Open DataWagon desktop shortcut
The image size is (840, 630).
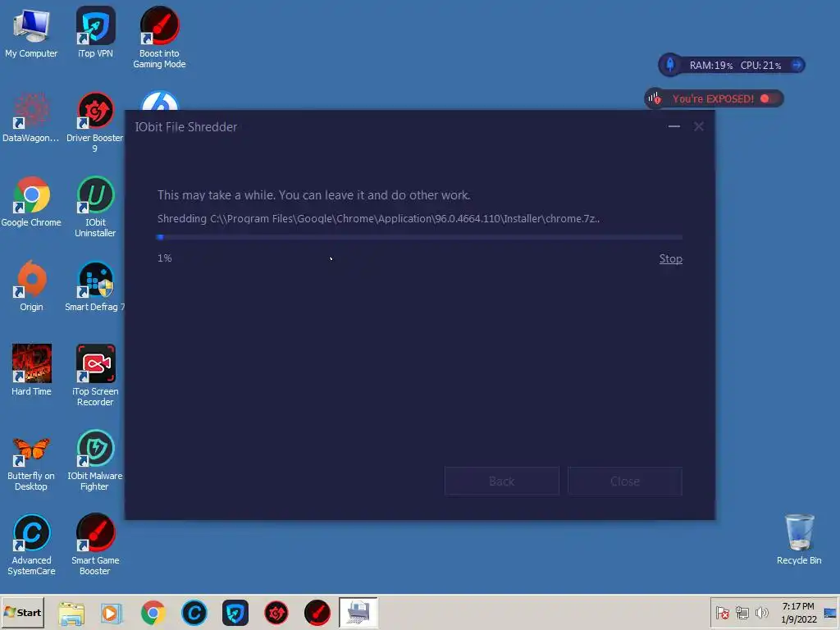tap(30, 118)
